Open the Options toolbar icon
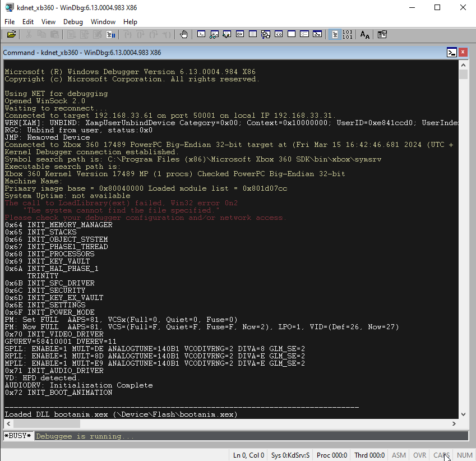The image size is (476, 461). (382, 34)
